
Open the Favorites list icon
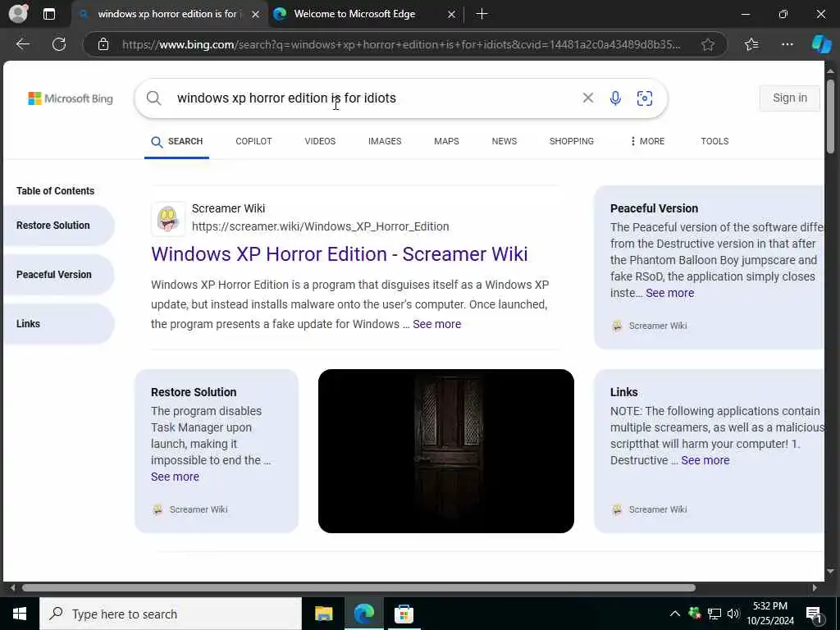point(751,44)
